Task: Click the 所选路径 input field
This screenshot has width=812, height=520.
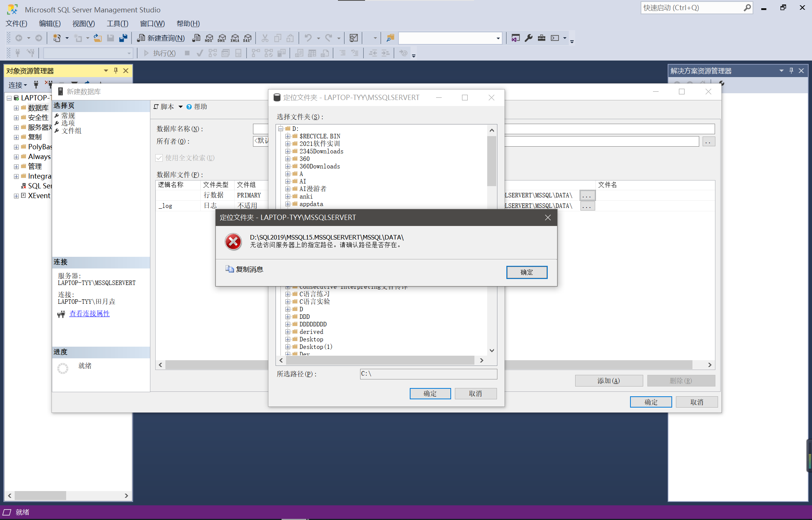Action: pos(429,374)
